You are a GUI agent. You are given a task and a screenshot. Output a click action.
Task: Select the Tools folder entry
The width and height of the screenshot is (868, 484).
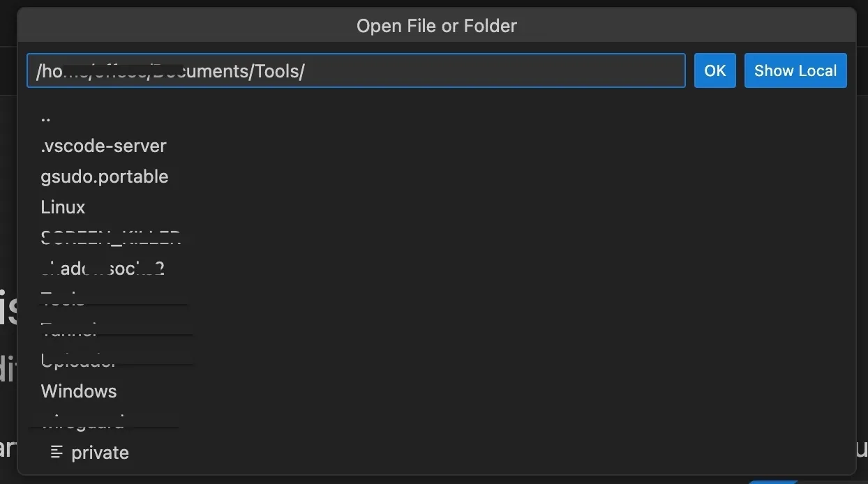click(x=63, y=298)
